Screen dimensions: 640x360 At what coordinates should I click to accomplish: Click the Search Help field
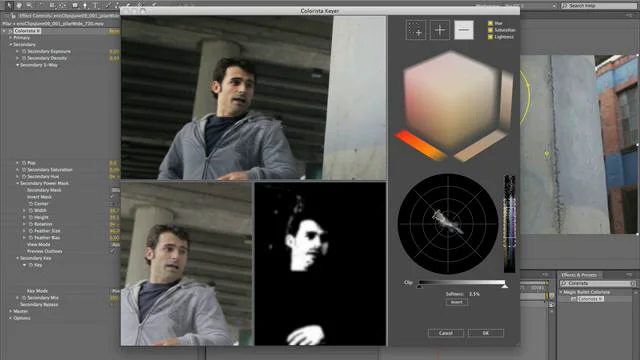coord(599,5)
